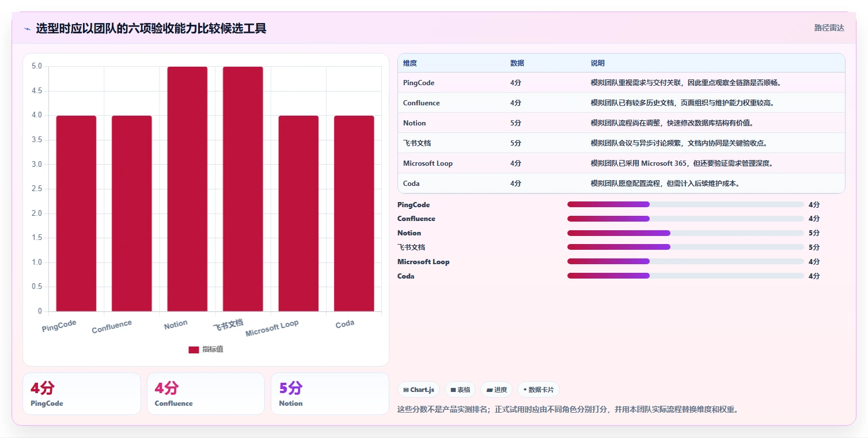Click the PingCode bar in chart
Image resolution: width=868 pixels, height=438 pixels.
(76, 214)
